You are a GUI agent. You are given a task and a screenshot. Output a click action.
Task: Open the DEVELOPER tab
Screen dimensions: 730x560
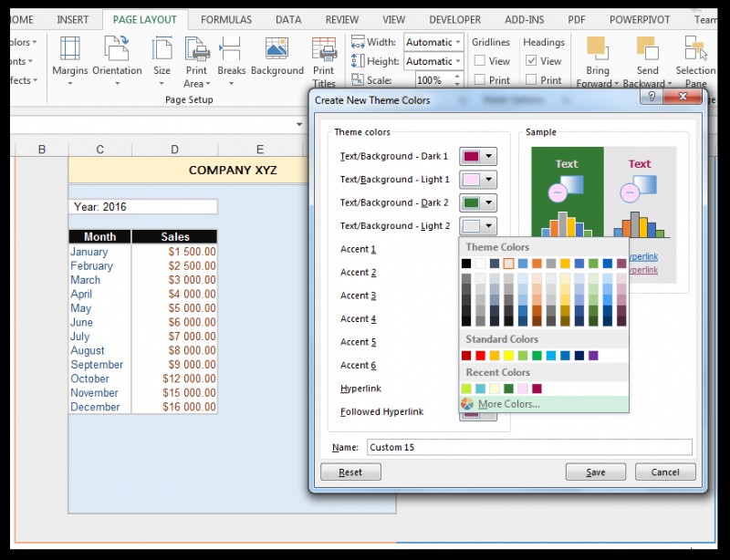[454, 18]
